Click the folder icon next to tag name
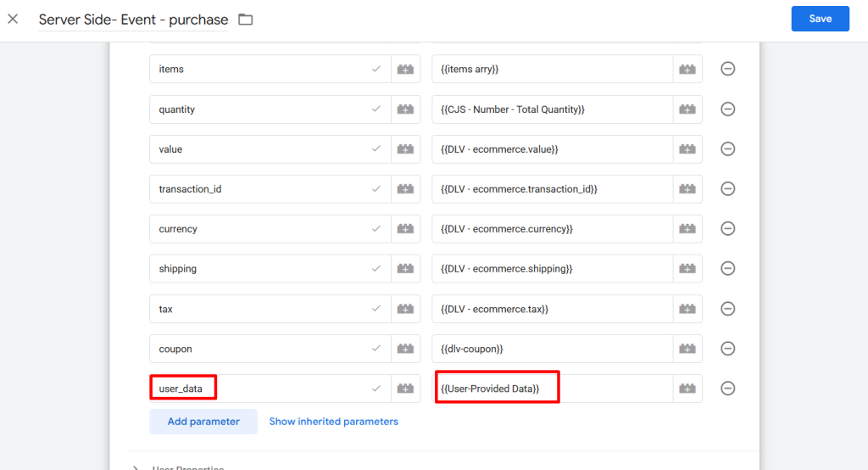The image size is (868, 470). [246, 20]
